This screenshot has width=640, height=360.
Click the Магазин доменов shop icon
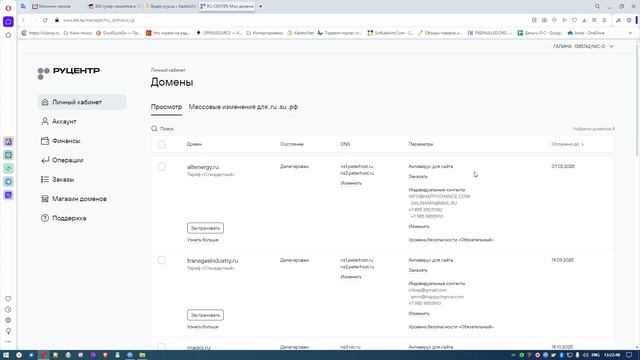tap(45, 199)
